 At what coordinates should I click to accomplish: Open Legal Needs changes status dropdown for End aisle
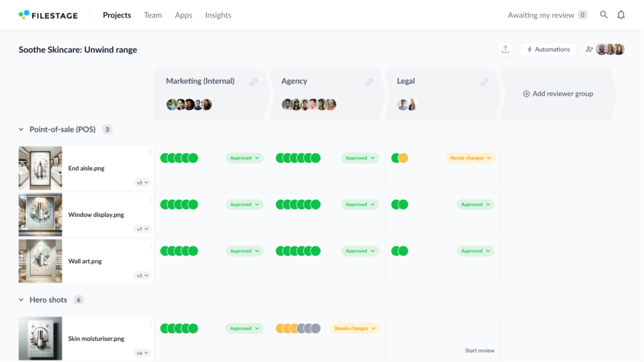point(470,158)
